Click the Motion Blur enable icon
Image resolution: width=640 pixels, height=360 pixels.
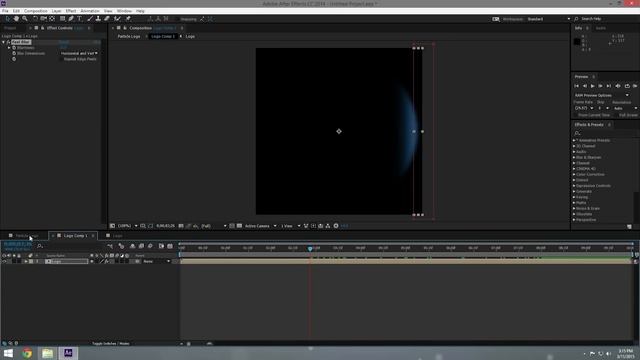[150, 246]
